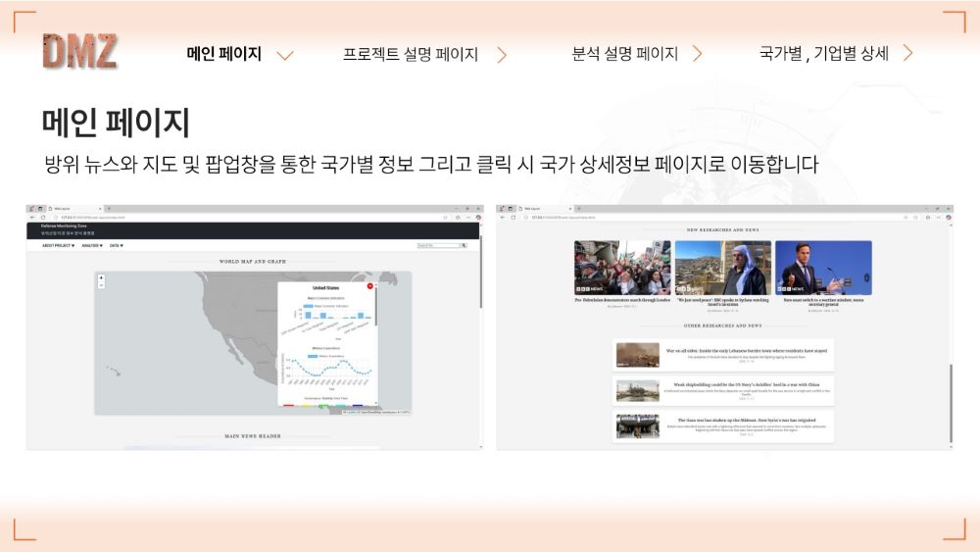This screenshot has height=552, width=980.
Task: Click the address bar in left browser
Action: (x=250, y=217)
